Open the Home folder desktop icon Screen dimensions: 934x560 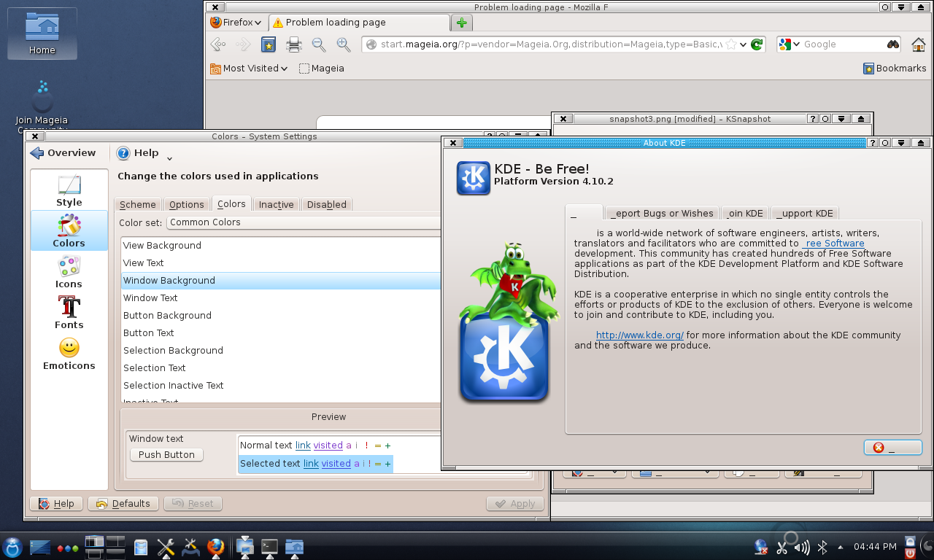pos(42,33)
